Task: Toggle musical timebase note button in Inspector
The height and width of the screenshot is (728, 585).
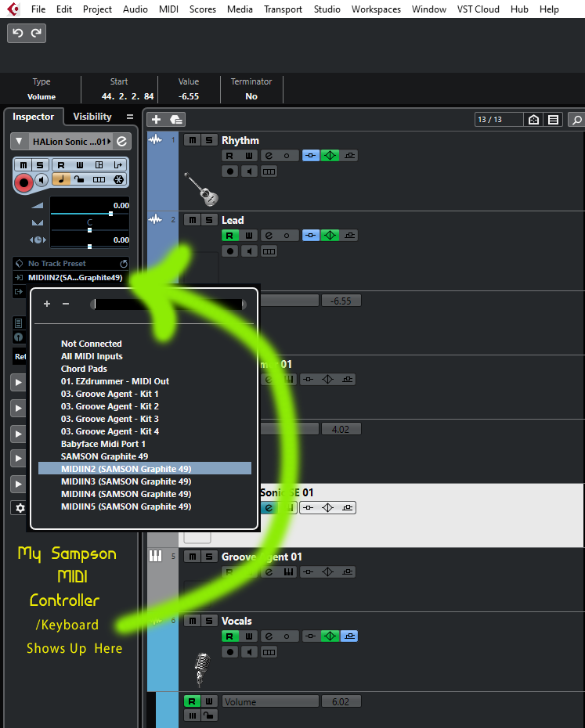Action: (61, 180)
